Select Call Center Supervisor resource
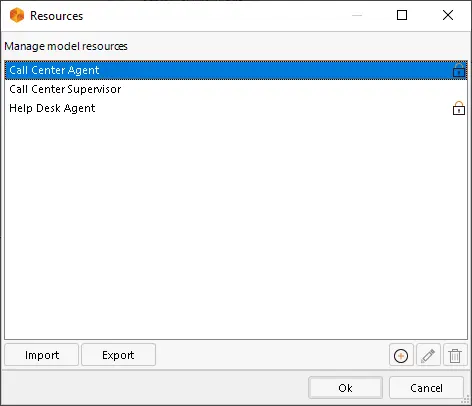This screenshot has width=472, height=406. click(236, 89)
